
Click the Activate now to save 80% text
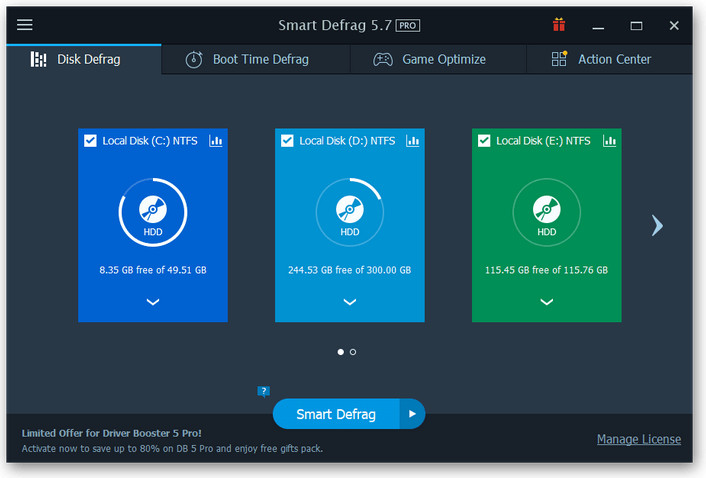(172, 449)
